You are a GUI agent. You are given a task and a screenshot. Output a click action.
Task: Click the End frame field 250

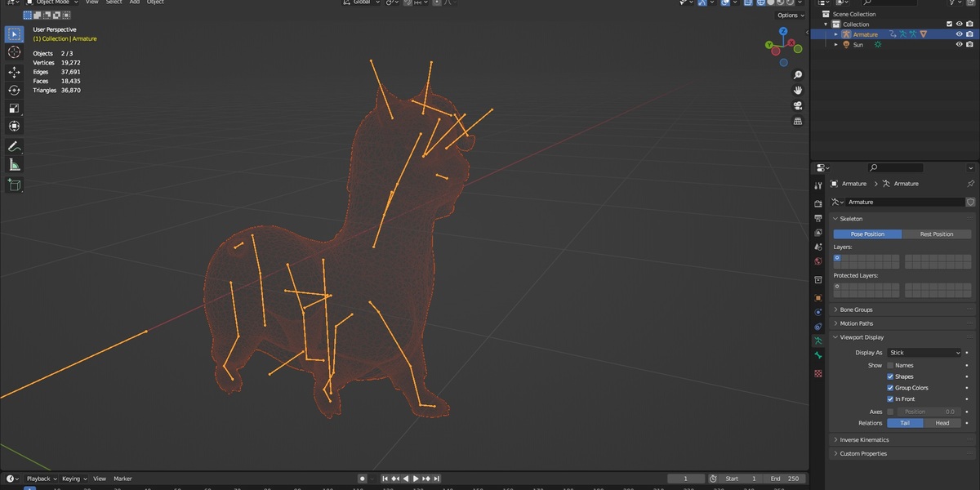(x=786, y=479)
